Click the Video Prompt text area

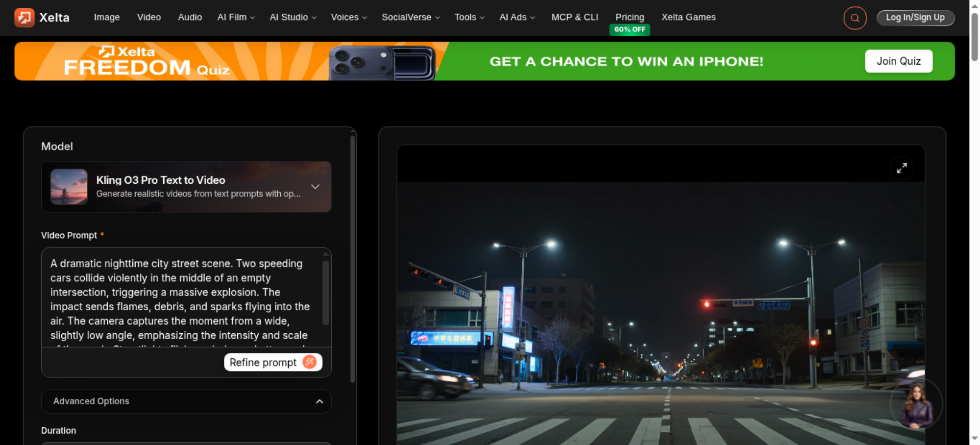pyautogui.click(x=182, y=298)
